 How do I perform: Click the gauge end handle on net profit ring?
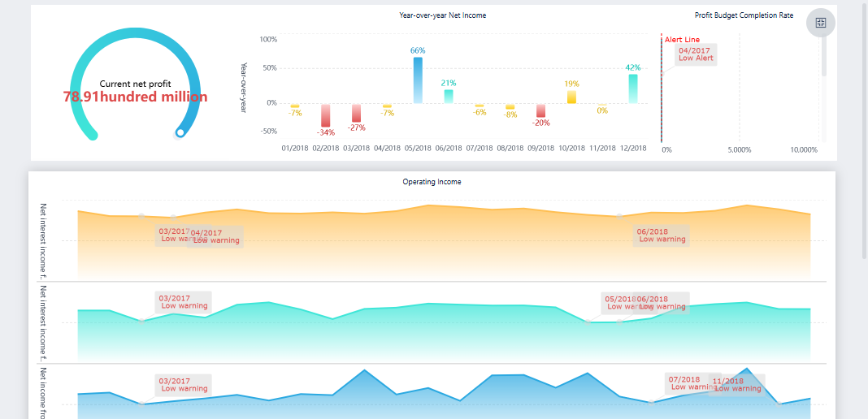pyautogui.click(x=180, y=132)
